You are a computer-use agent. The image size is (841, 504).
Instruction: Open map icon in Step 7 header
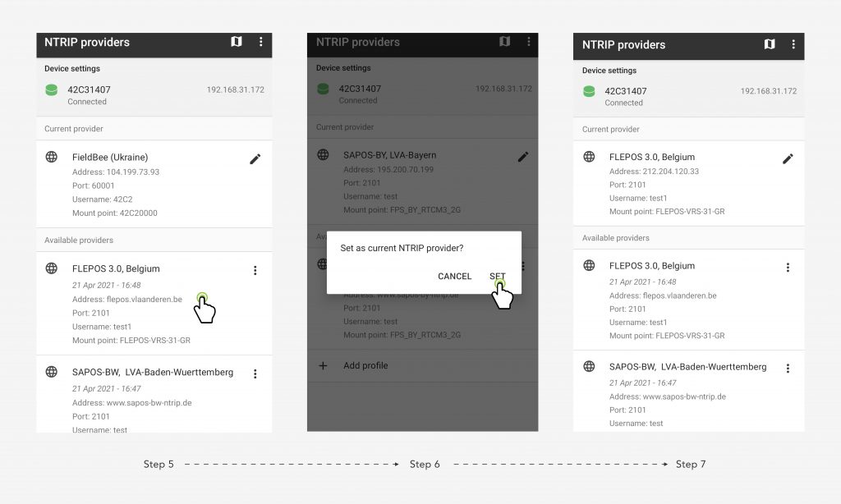[769, 44]
